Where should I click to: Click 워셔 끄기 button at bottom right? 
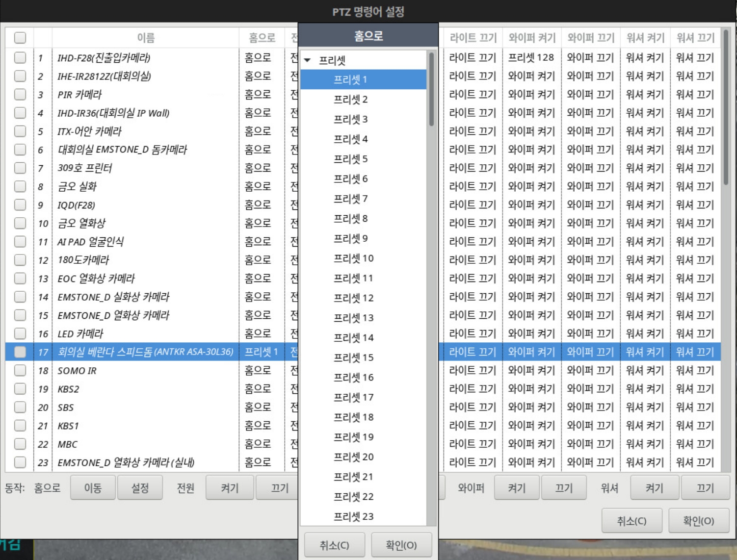705,488
